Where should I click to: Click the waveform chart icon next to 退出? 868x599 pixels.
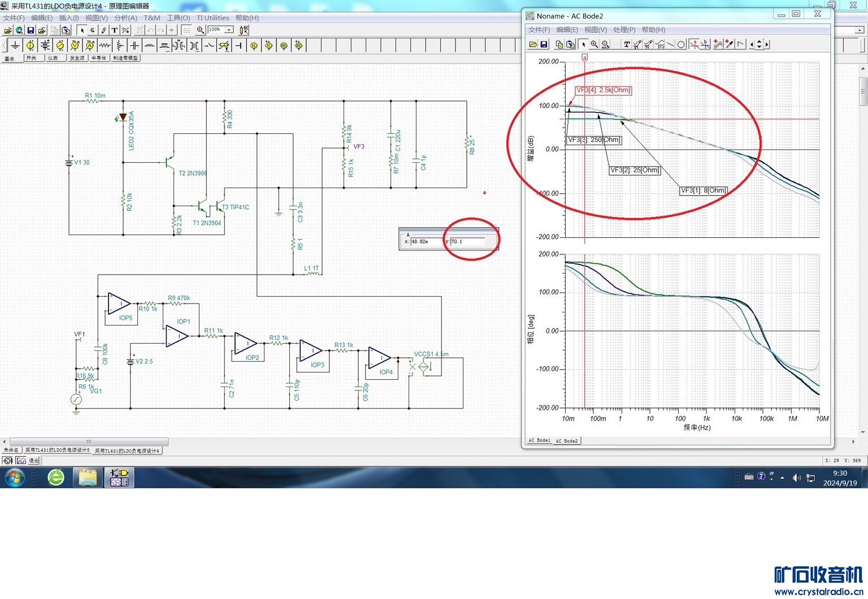20,461
